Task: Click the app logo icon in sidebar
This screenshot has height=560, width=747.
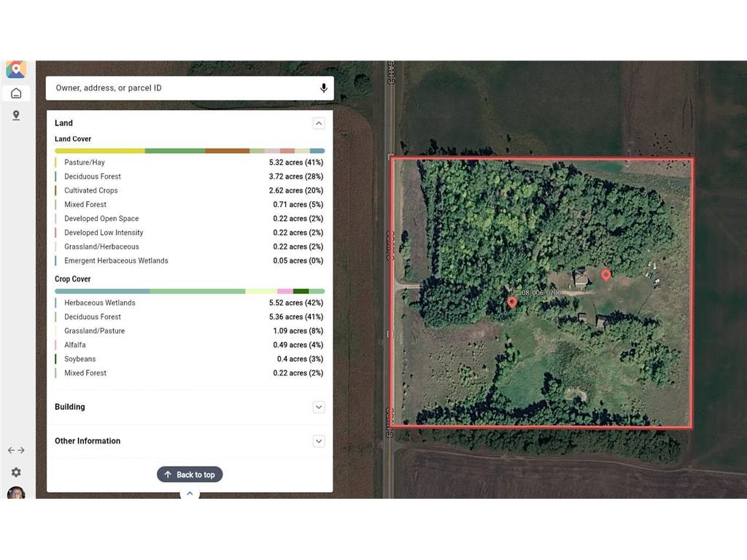Action: pyautogui.click(x=16, y=69)
